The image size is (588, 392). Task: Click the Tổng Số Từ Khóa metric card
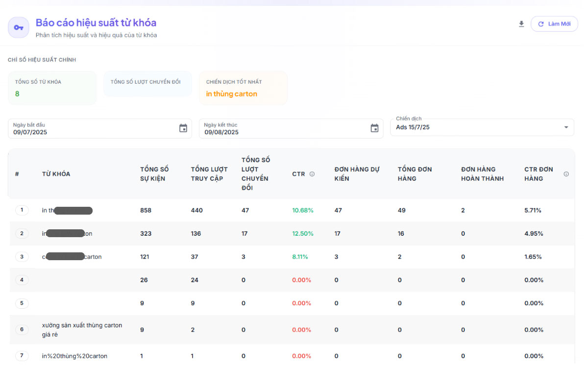[x=52, y=88]
